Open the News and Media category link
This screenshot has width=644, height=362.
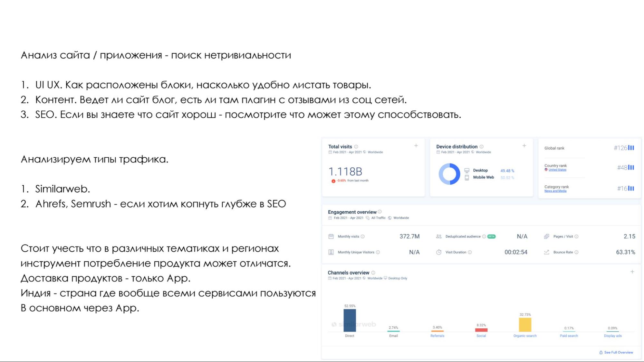[555, 191]
